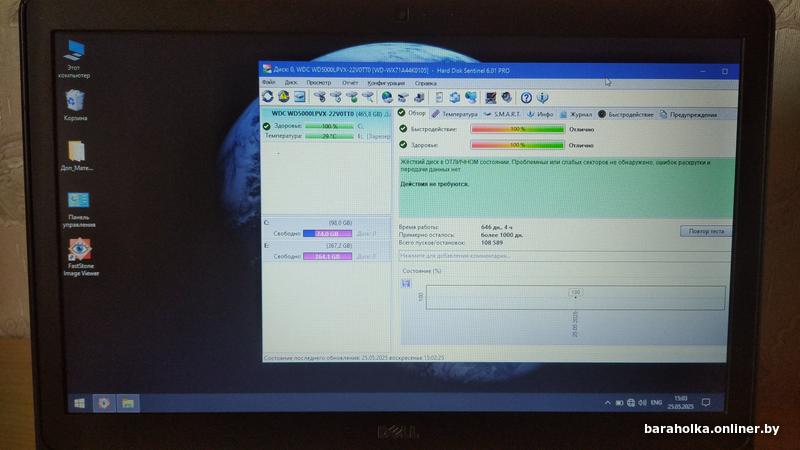The height and width of the screenshot is (450, 800).
Task: Select the C: partition row
Action: coord(327,228)
